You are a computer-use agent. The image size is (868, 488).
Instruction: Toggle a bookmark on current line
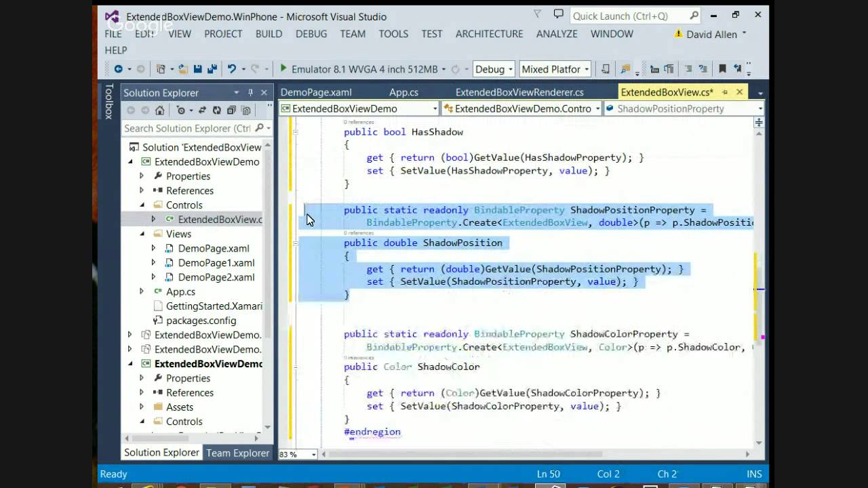[x=722, y=69]
